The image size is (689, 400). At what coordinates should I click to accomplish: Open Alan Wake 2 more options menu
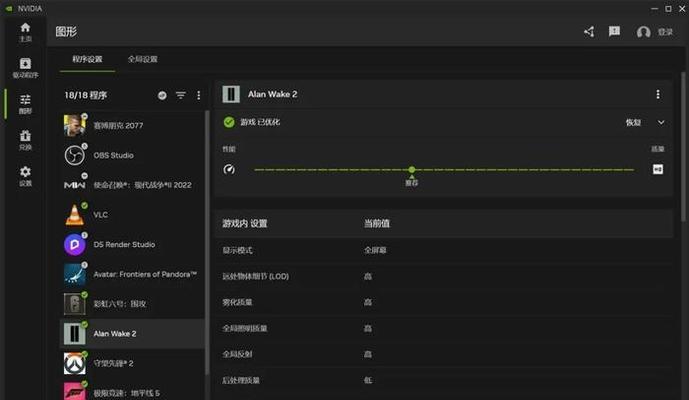[658, 94]
